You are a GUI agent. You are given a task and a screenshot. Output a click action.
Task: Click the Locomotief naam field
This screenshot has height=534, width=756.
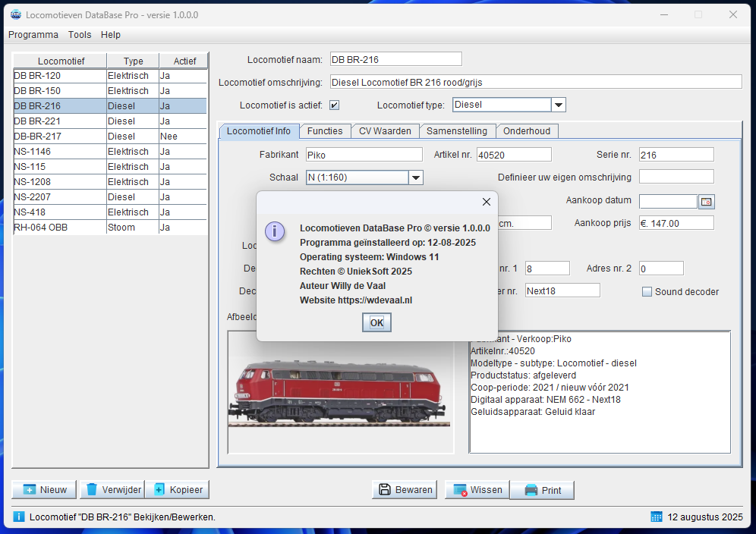[x=396, y=59]
